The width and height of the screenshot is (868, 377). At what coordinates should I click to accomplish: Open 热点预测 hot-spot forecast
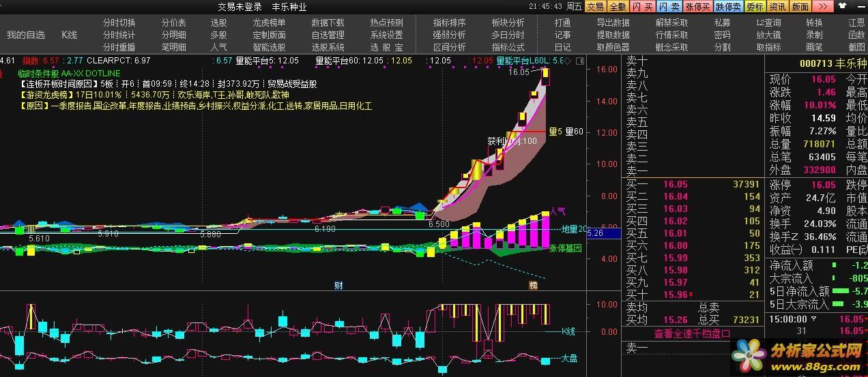pos(386,22)
